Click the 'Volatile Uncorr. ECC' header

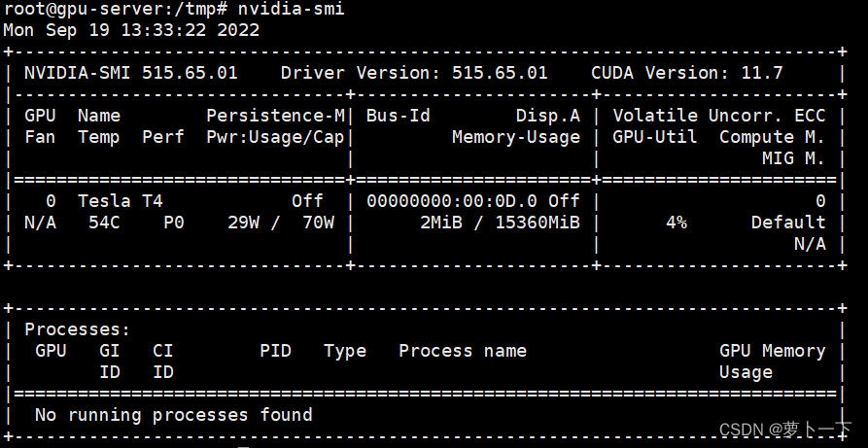[x=719, y=116]
